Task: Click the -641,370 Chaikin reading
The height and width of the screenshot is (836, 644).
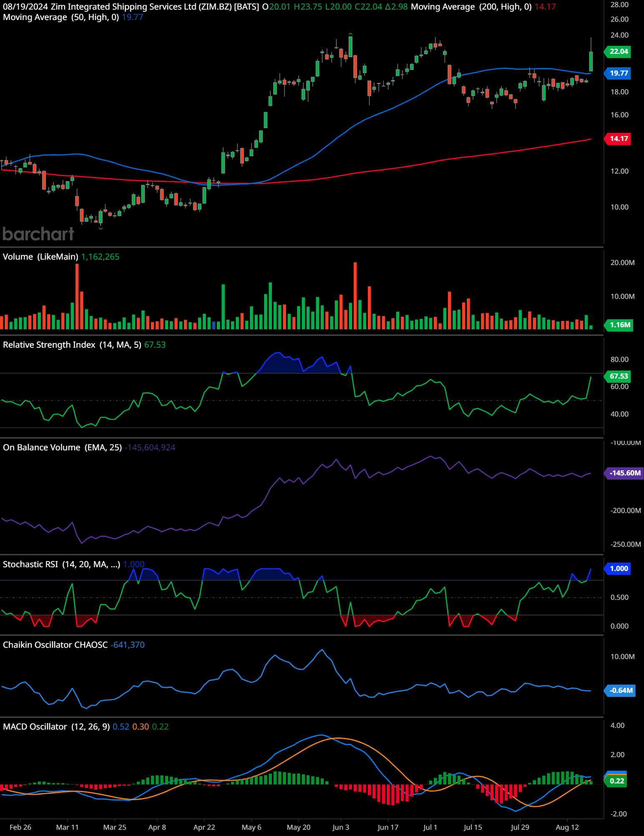Action: (x=128, y=645)
